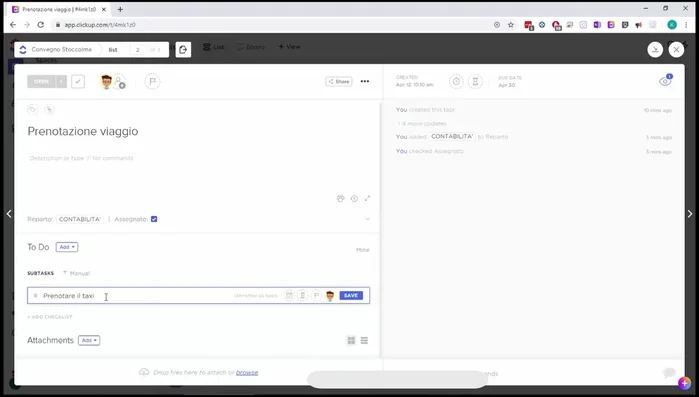Viewport: 699px width, 397px height.
Task: Open the CONTABILITA' Reparto field
Action: [x=80, y=219]
